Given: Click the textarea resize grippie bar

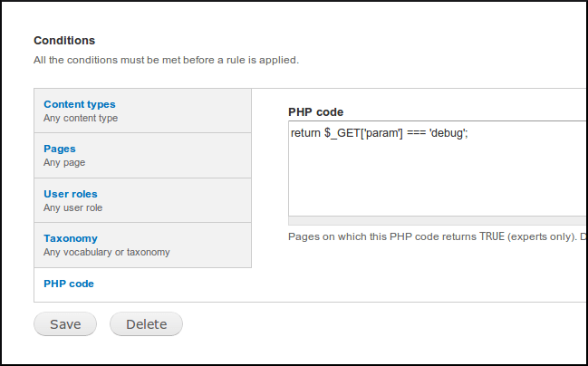Looking at the screenshot, I should pos(438,220).
